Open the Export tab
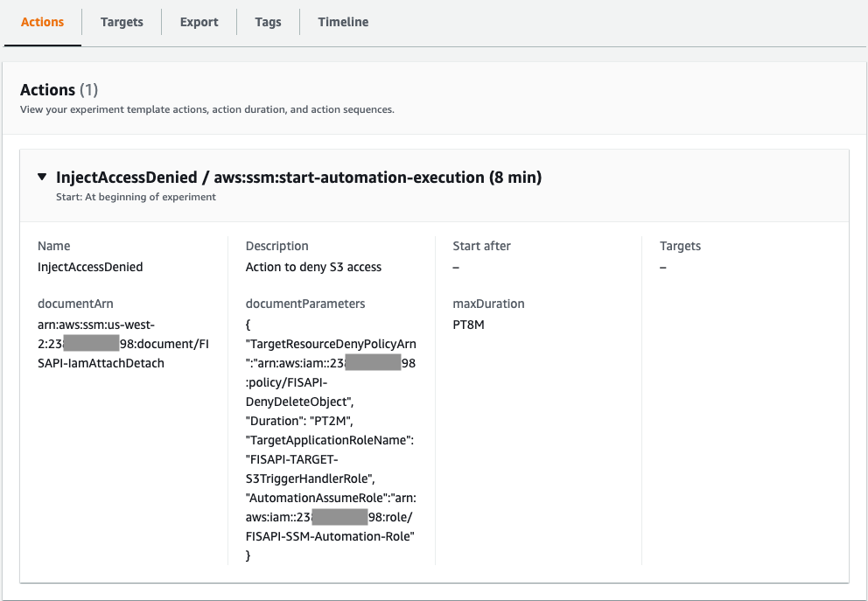 point(199,22)
